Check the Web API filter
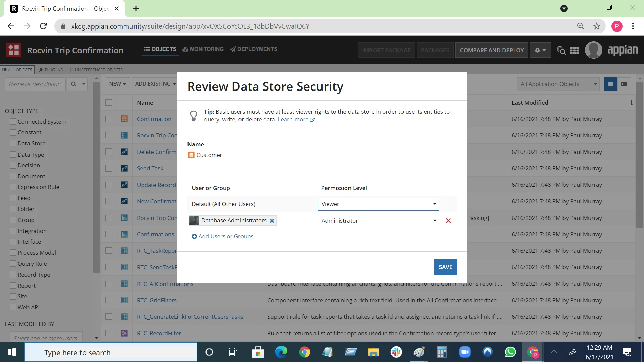Image resolution: width=644 pixels, height=362 pixels. pyautogui.click(x=13, y=307)
